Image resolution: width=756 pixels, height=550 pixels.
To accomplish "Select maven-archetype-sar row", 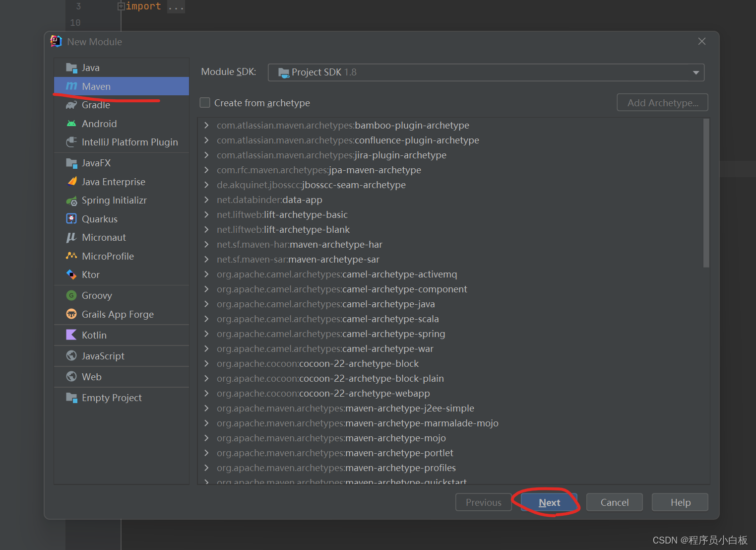I will (450, 259).
